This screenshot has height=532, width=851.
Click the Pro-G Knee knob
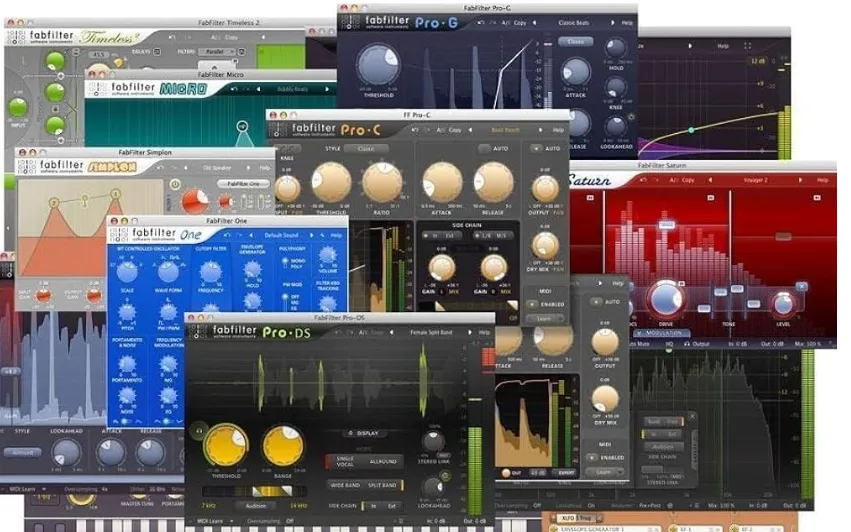coord(615,87)
